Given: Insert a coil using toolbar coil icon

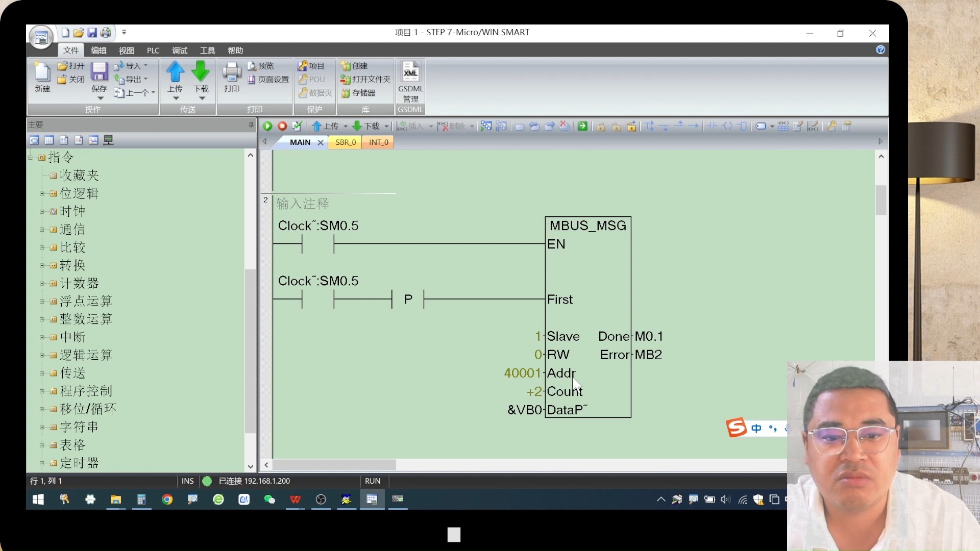Looking at the screenshot, I should (x=727, y=126).
